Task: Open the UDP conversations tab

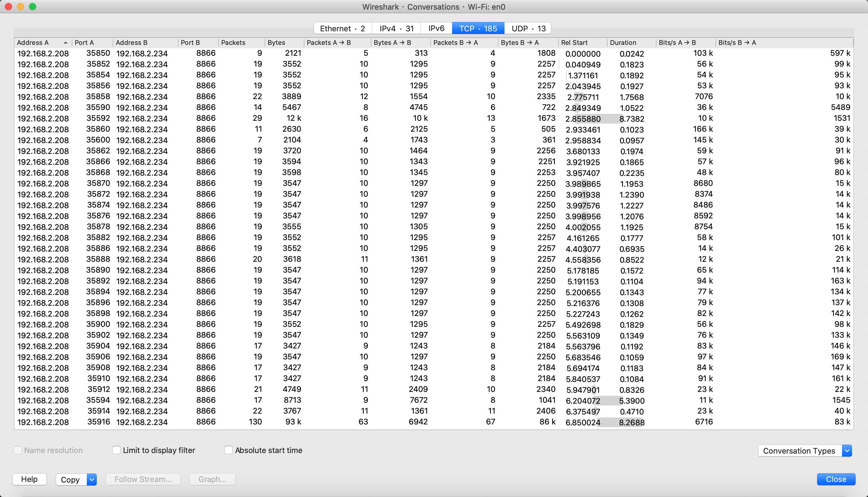Action: pos(528,28)
